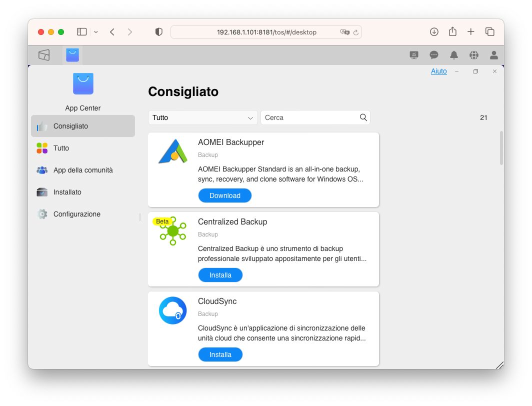Install Centralized Backup
532x406 pixels.
click(x=220, y=275)
